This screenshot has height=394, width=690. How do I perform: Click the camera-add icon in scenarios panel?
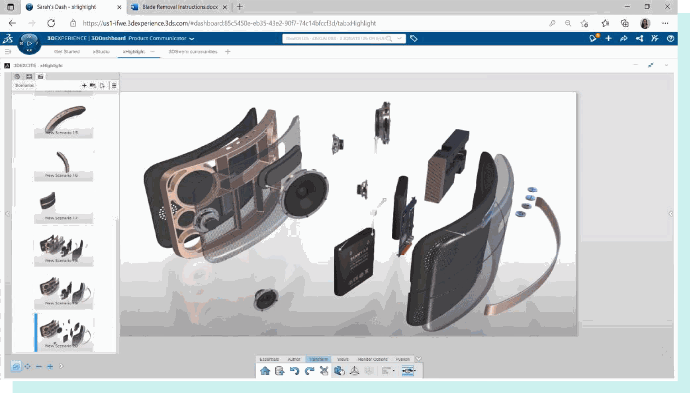[x=93, y=85]
